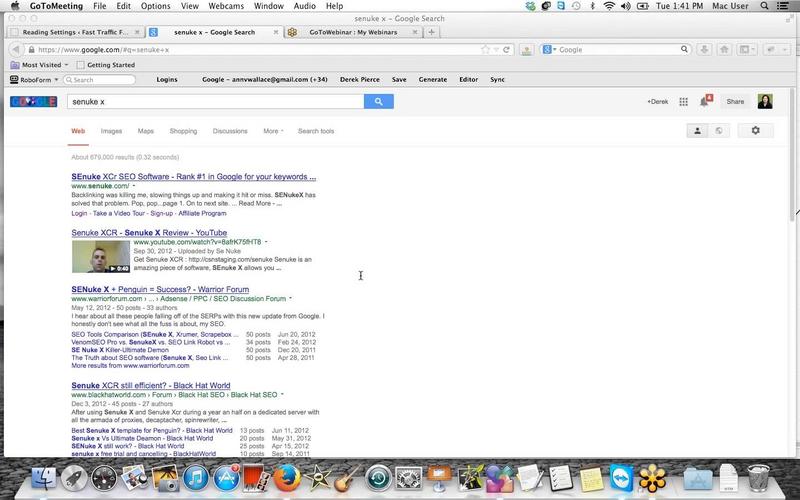The height and width of the screenshot is (500, 800).
Task: Open the Google account profile photo
Action: point(765,102)
